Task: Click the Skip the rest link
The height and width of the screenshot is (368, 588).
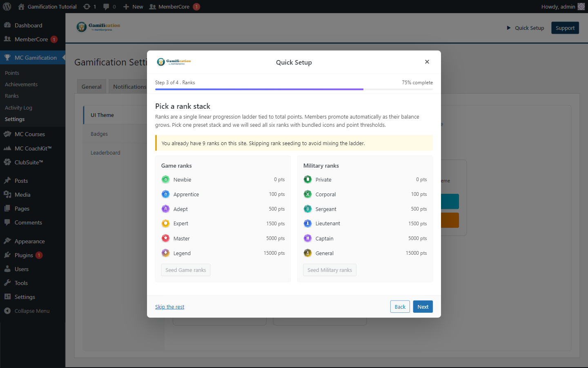Action: pyautogui.click(x=170, y=307)
